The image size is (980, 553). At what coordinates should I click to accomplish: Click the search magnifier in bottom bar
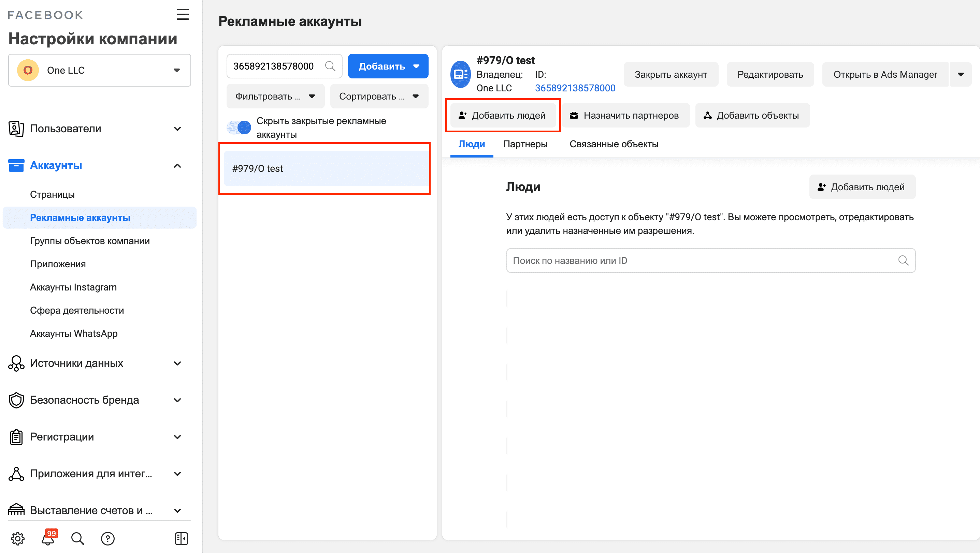[x=77, y=538]
